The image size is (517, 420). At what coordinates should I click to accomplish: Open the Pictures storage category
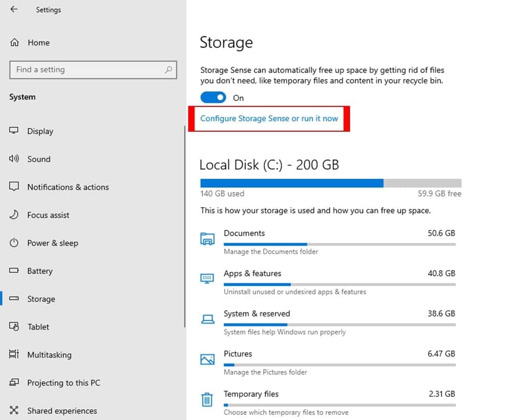point(328,363)
